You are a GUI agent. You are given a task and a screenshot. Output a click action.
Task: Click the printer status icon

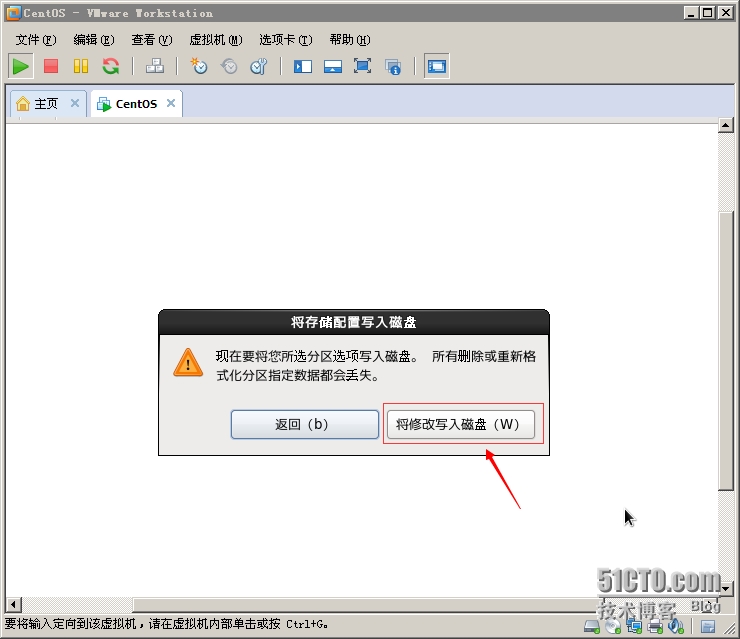(x=656, y=627)
